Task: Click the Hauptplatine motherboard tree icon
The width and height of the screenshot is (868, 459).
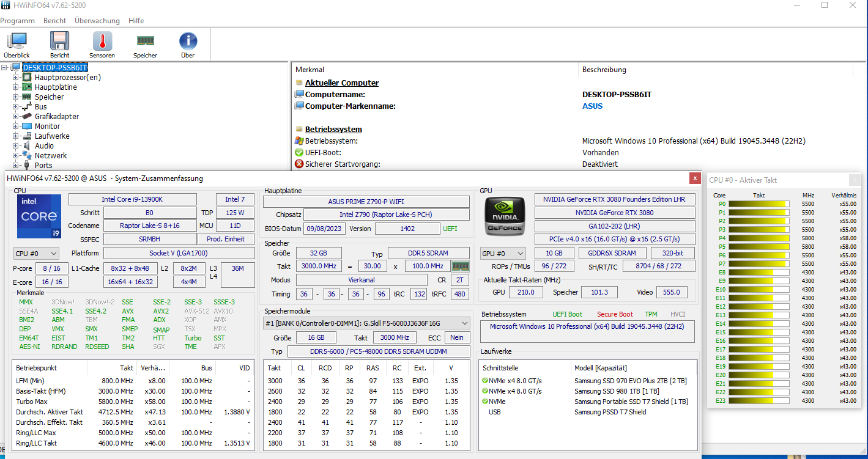Action: point(27,87)
